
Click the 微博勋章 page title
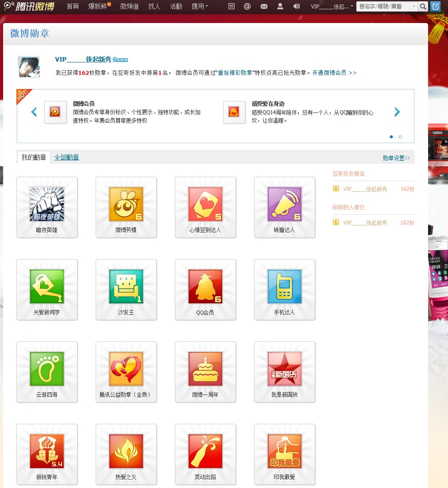[x=29, y=33]
